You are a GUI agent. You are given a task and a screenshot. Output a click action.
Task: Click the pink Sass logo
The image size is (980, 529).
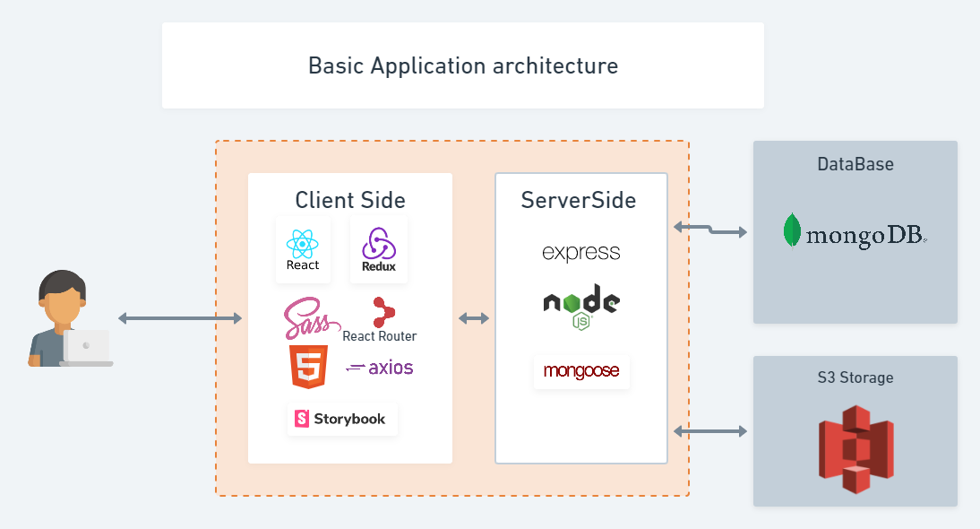point(311,318)
